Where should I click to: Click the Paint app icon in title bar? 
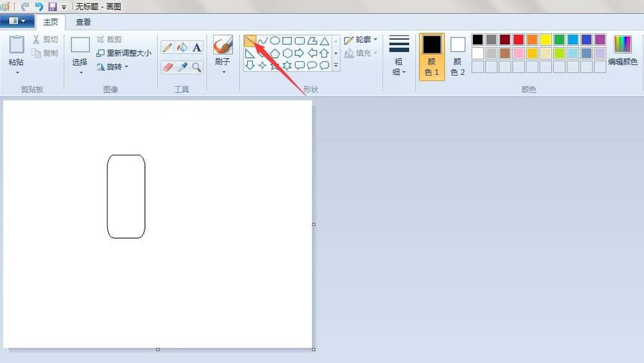tap(5, 6)
